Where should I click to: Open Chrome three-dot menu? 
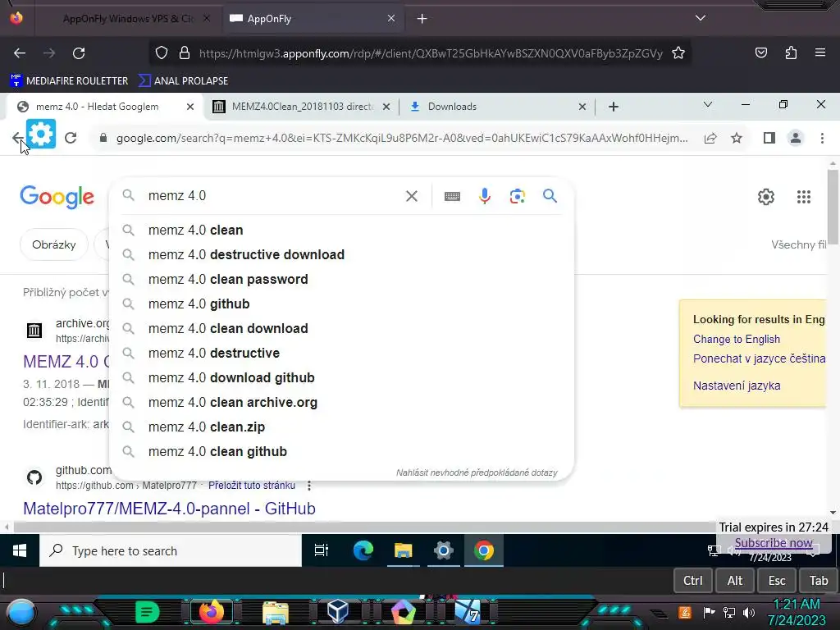tap(822, 138)
